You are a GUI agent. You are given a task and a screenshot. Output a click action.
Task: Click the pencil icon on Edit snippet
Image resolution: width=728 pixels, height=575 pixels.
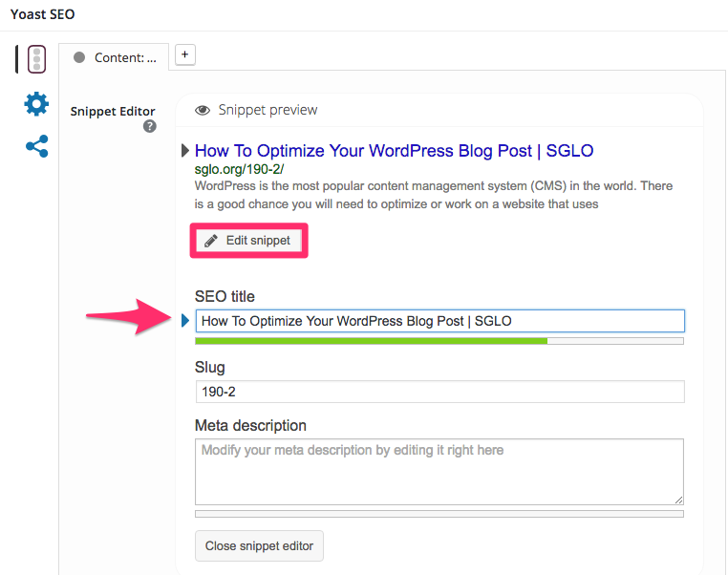[x=211, y=241]
